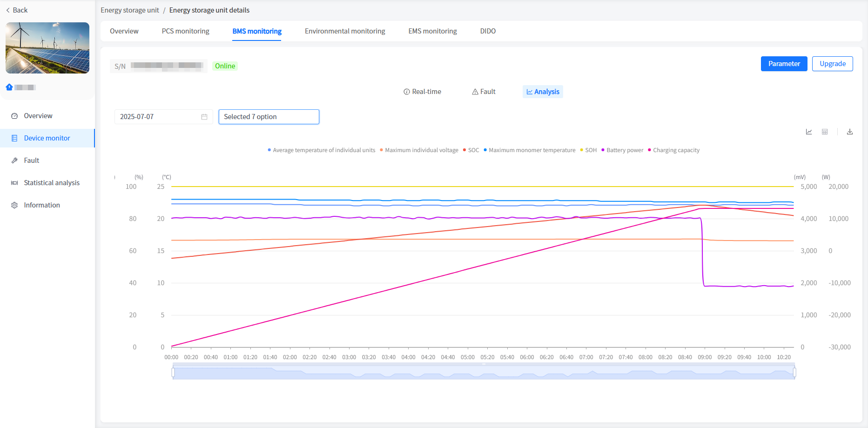The width and height of the screenshot is (868, 428).
Task: Hide the SOH legend series
Action: 588,150
